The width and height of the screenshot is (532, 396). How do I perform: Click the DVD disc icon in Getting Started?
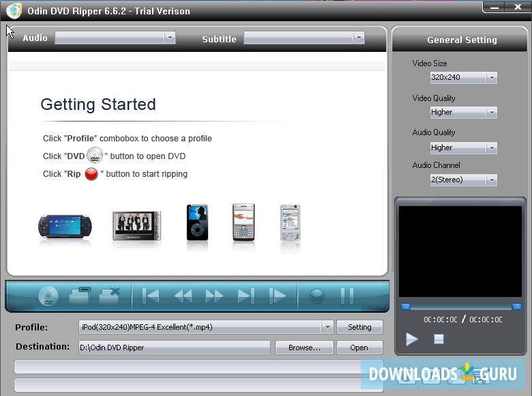(x=95, y=155)
